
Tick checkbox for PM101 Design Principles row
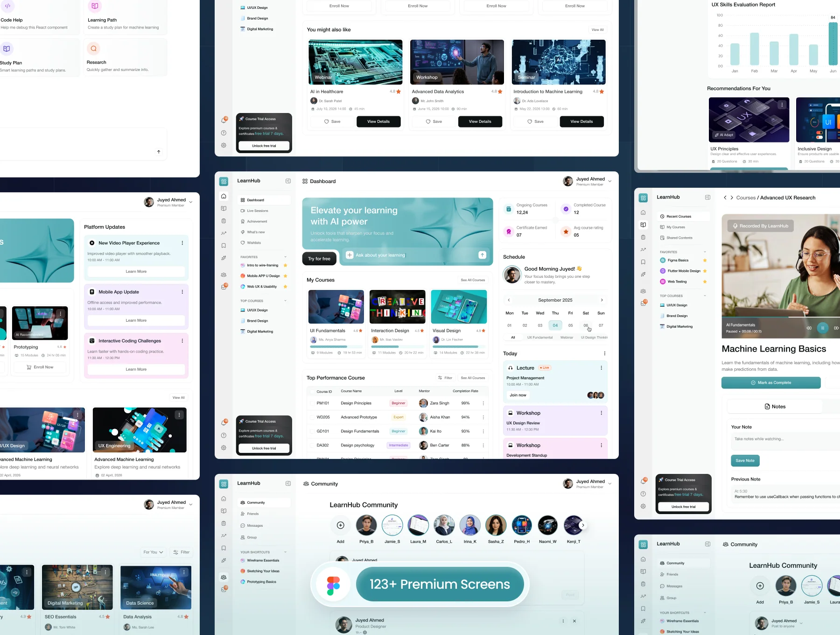(x=312, y=403)
